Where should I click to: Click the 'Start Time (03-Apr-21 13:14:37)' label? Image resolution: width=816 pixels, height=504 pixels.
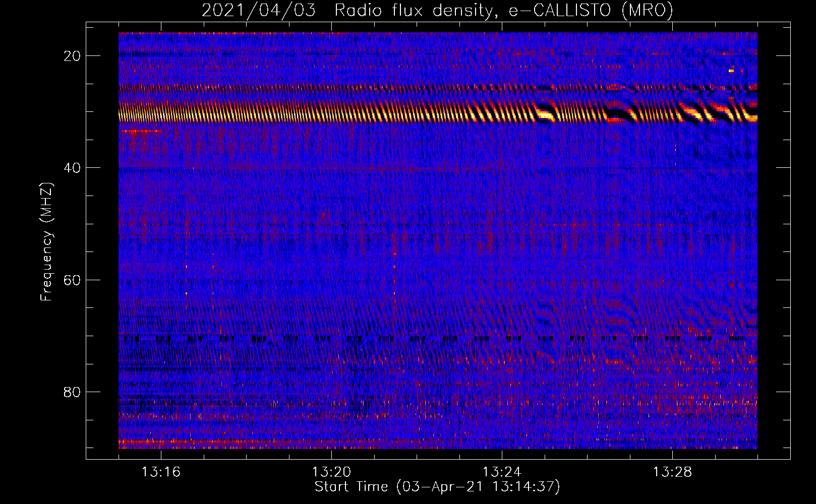[437, 487]
